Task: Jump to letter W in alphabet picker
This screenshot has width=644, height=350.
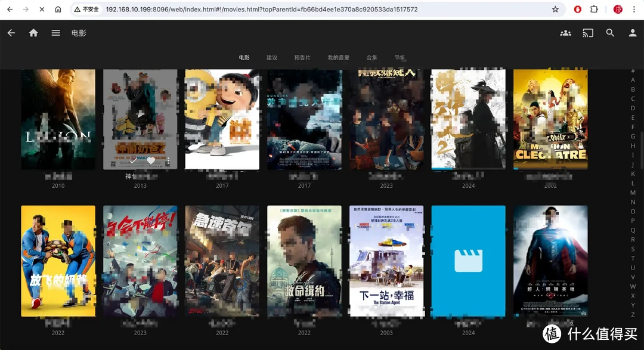Action: tap(633, 286)
